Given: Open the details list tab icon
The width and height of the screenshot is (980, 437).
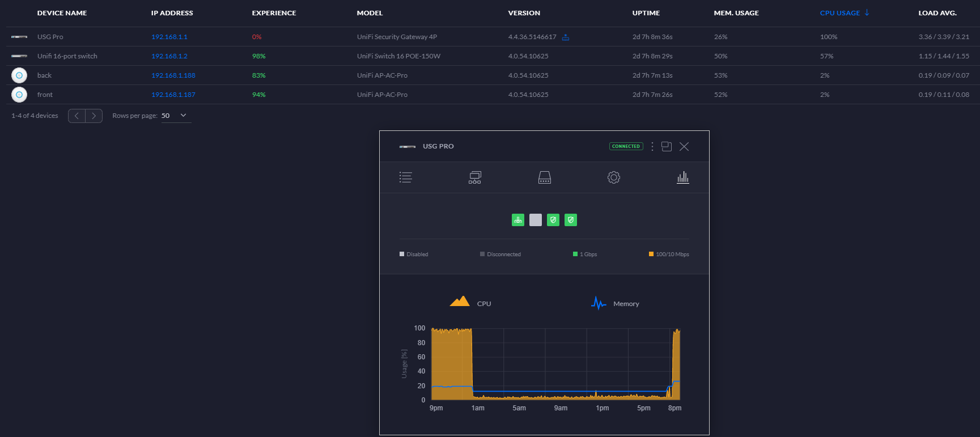Looking at the screenshot, I should click(x=405, y=177).
